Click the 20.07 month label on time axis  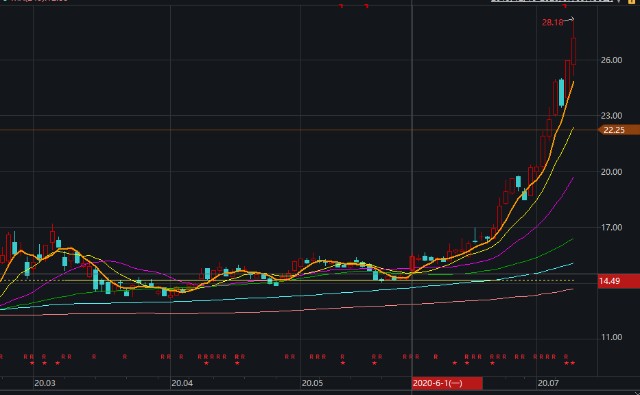pyautogui.click(x=548, y=383)
